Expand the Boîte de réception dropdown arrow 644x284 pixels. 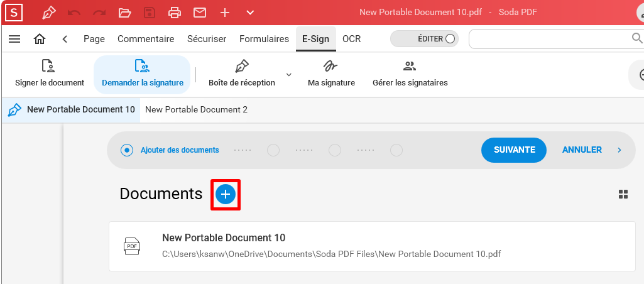click(x=289, y=74)
